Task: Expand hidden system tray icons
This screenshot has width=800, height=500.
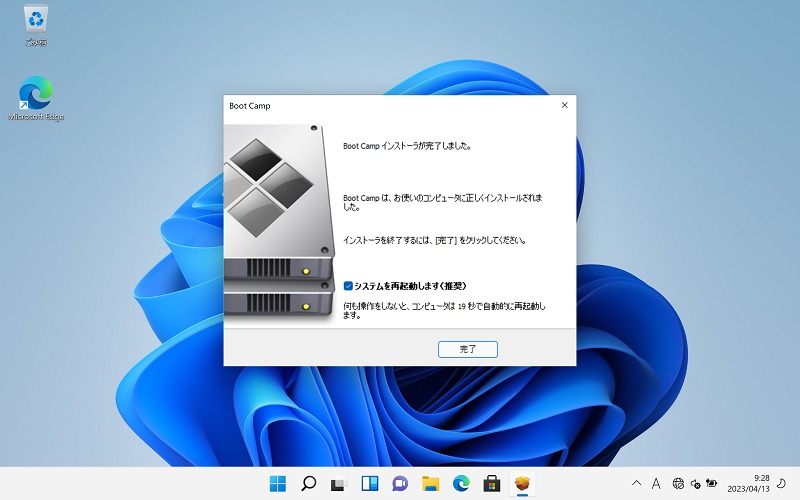Action: 636,483
